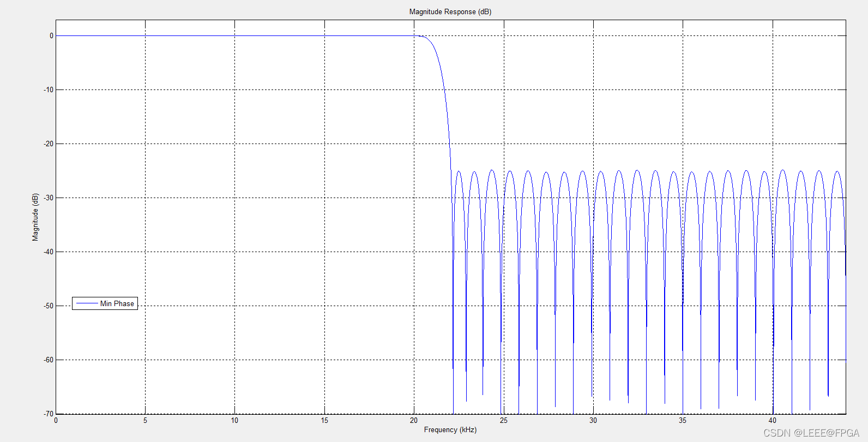Click the -60 tick label on magnitude axis
This screenshot has width=868, height=442.
(x=49, y=360)
